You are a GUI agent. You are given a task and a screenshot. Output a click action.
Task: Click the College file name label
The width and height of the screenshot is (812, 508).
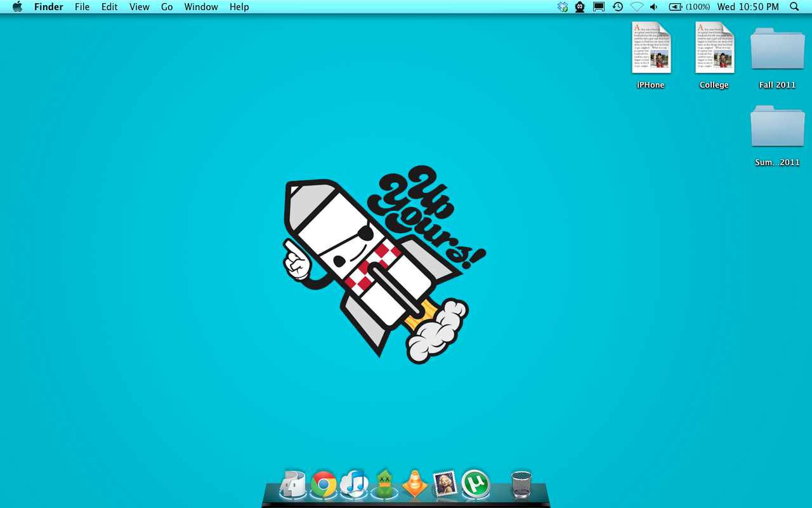pyautogui.click(x=714, y=85)
